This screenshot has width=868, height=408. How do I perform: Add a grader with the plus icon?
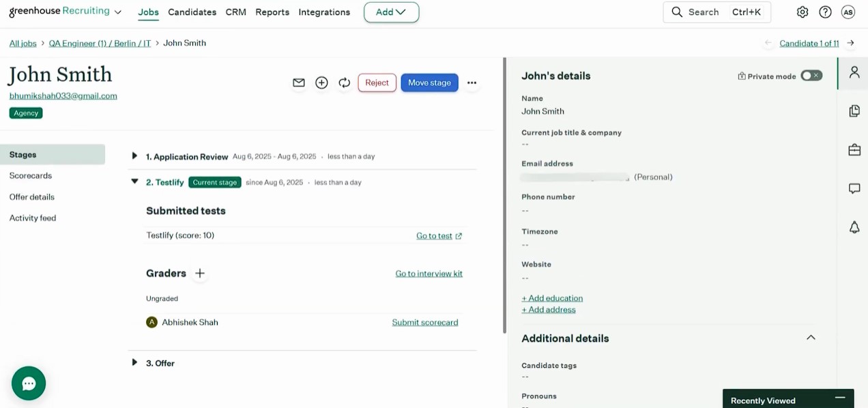tap(199, 273)
